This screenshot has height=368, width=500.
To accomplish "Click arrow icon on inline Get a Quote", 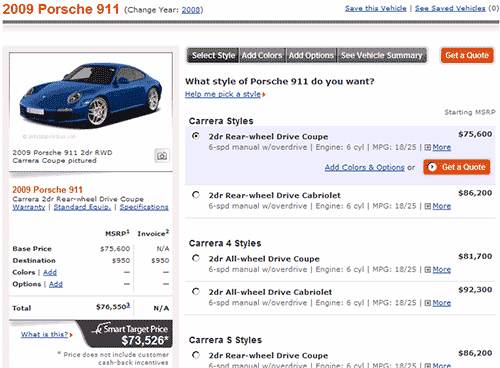I will pyautogui.click(x=432, y=167).
